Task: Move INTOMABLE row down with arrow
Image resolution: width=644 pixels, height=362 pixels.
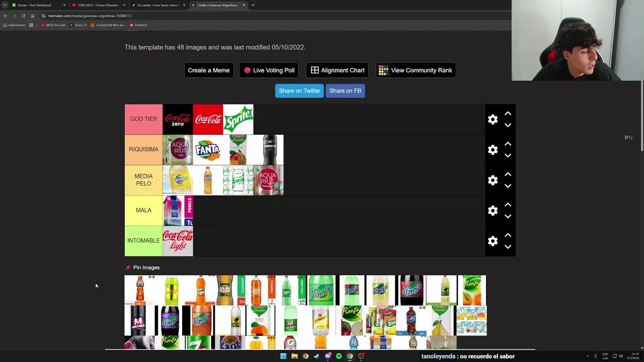Action: coord(508,246)
